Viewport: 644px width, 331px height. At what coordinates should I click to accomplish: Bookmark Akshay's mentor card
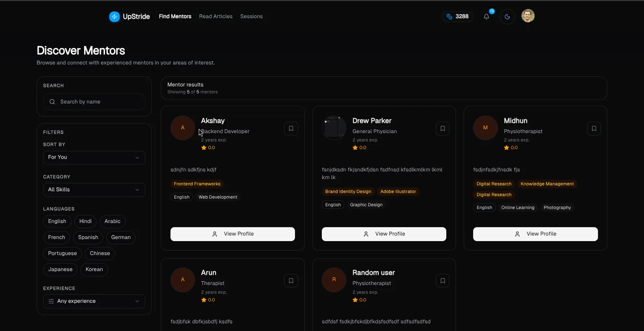pos(291,129)
